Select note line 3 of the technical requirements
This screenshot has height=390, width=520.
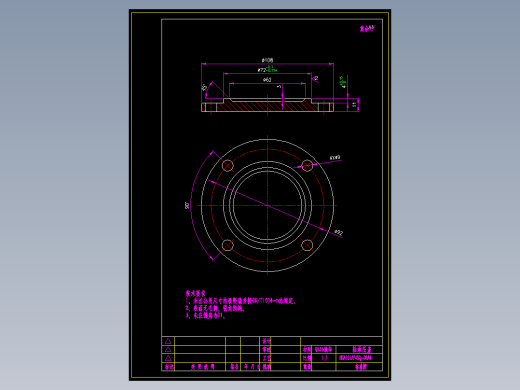pyautogui.click(x=205, y=315)
